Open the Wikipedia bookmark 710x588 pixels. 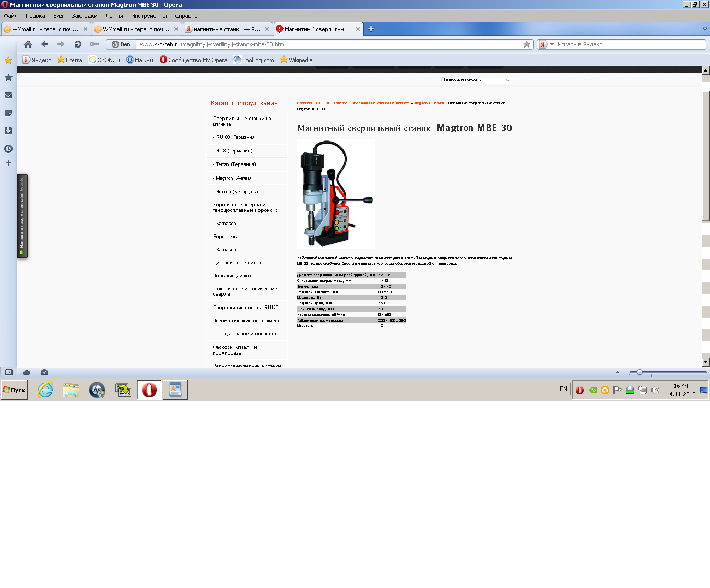point(297,60)
